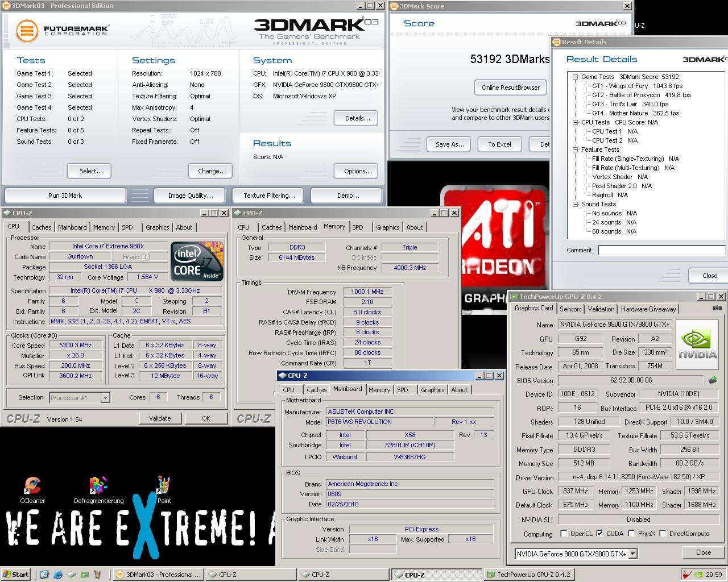Click the NVIDIA logo in GPU-Z
Image resolution: width=728 pixels, height=582 pixels.
(697, 344)
